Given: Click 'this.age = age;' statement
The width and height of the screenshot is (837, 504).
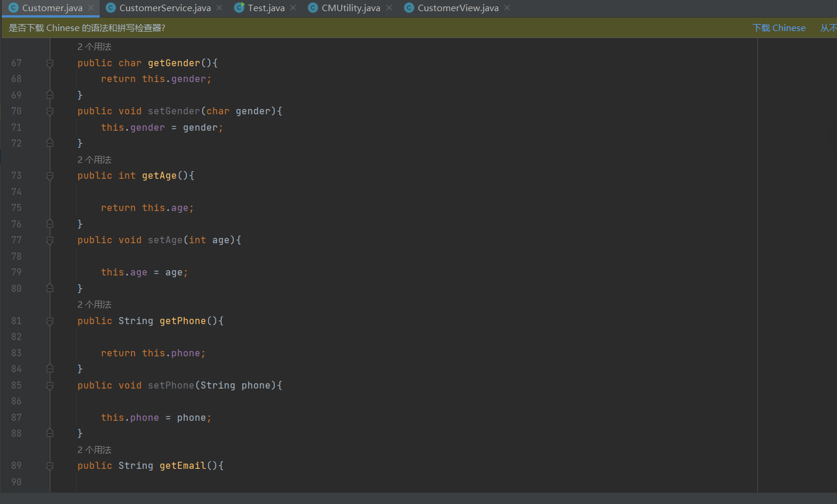Looking at the screenshot, I should click(x=144, y=273).
